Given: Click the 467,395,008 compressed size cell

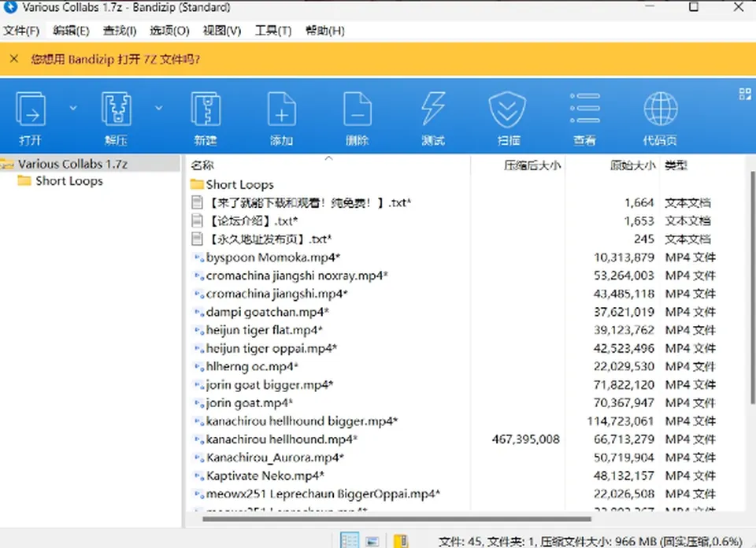Looking at the screenshot, I should 525,439.
